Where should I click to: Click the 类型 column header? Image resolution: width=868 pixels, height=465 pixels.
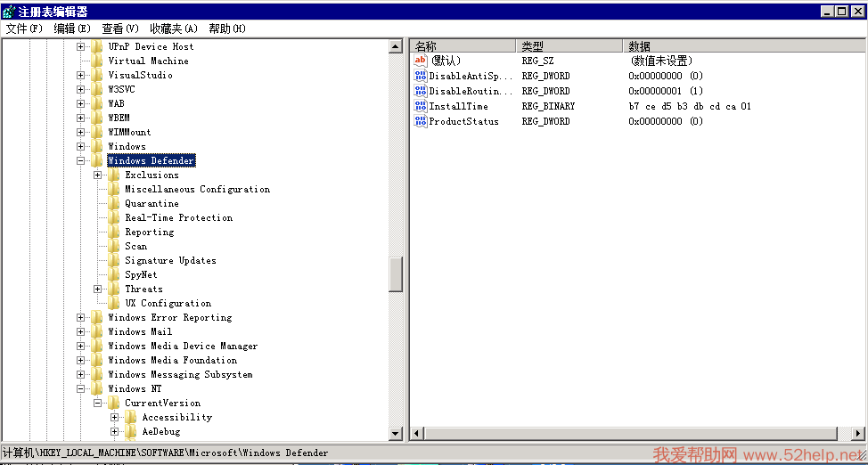[x=569, y=46]
